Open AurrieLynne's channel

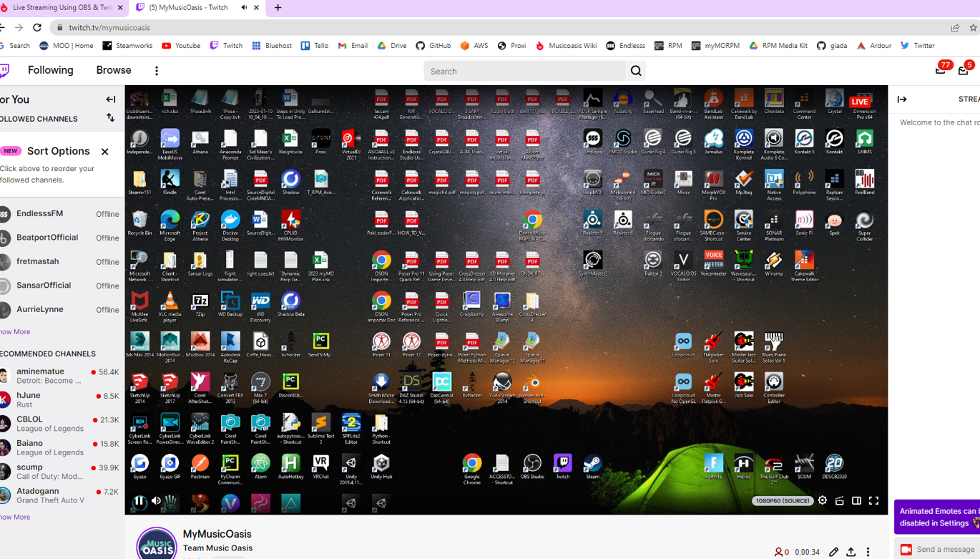(x=60, y=310)
